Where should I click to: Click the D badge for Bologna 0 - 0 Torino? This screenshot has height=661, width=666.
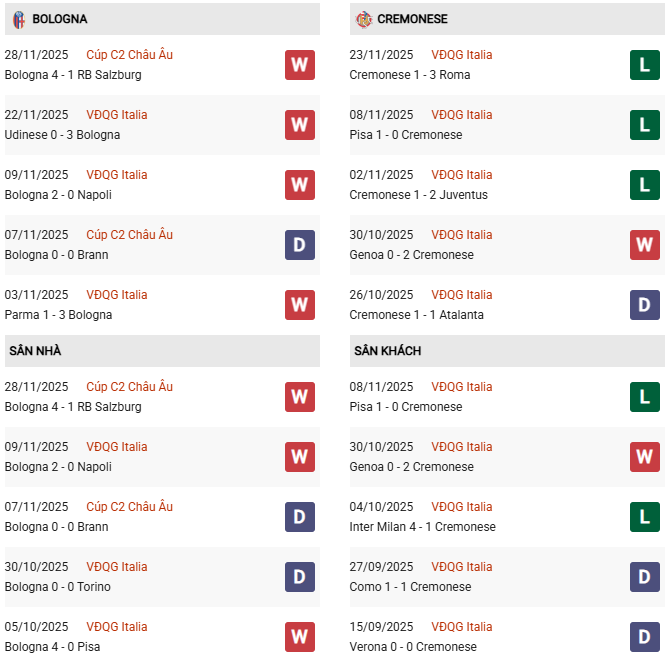pyautogui.click(x=300, y=577)
